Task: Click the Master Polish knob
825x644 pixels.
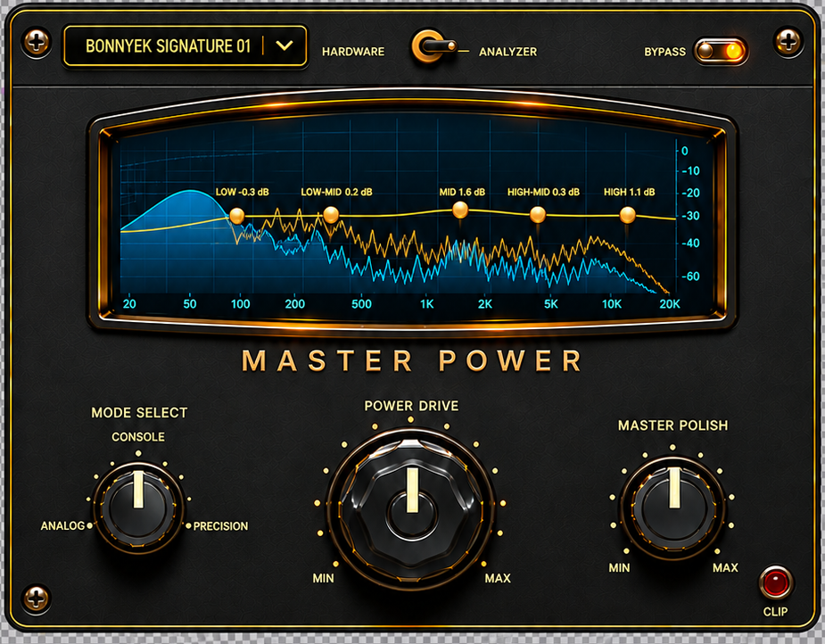Action: tap(673, 508)
